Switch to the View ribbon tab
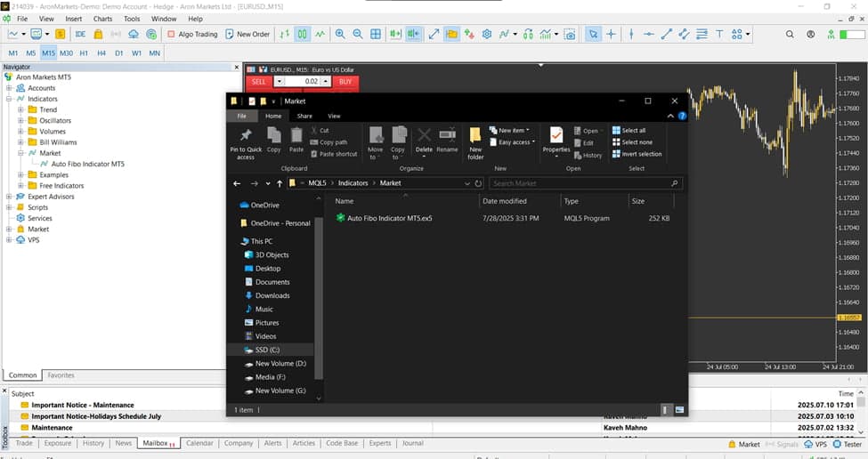 pos(334,116)
